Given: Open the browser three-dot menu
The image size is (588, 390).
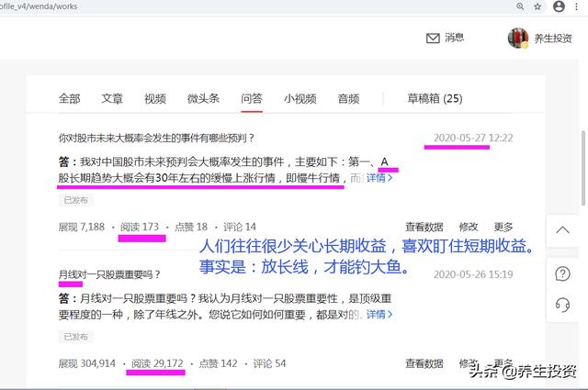Looking at the screenshot, I should [576, 6].
